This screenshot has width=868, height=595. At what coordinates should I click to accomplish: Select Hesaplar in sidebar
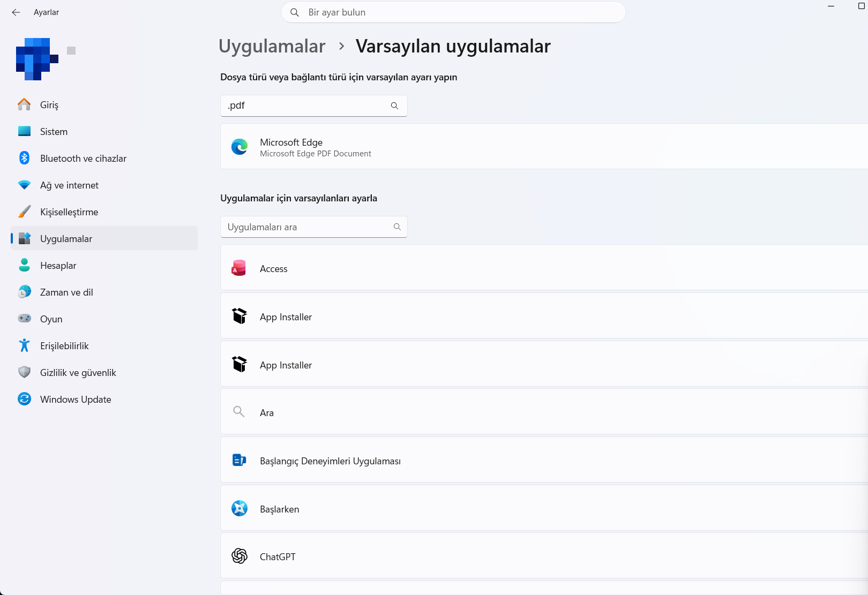(x=104, y=265)
